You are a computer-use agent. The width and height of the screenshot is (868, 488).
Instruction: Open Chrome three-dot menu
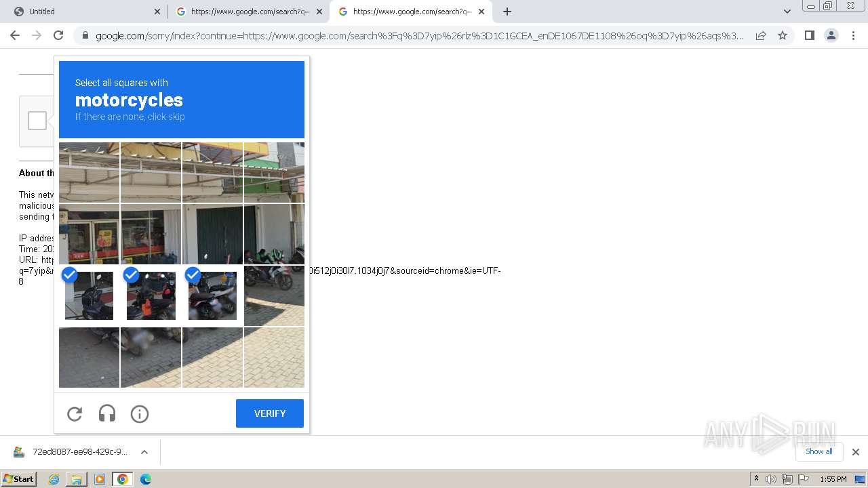point(853,35)
